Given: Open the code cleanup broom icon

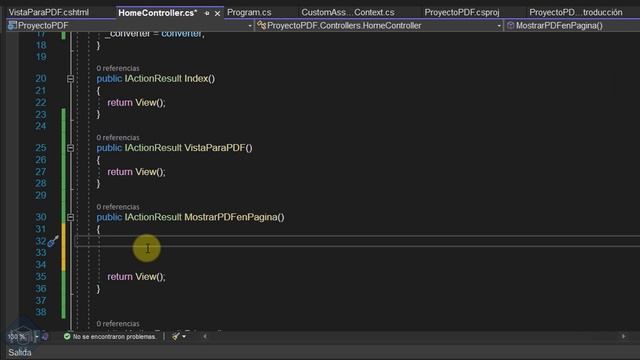Looking at the screenshot, I should pyautogui.click(x=176, y=336).
